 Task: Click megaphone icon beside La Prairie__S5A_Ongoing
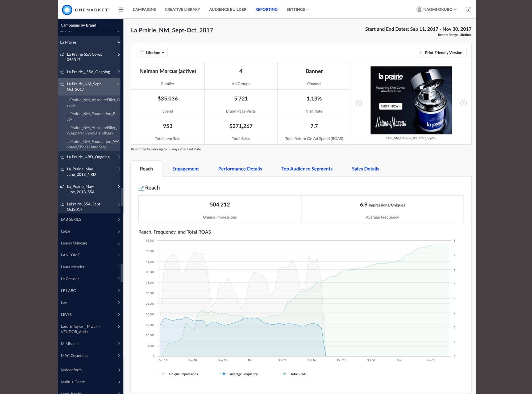point(62,72)
